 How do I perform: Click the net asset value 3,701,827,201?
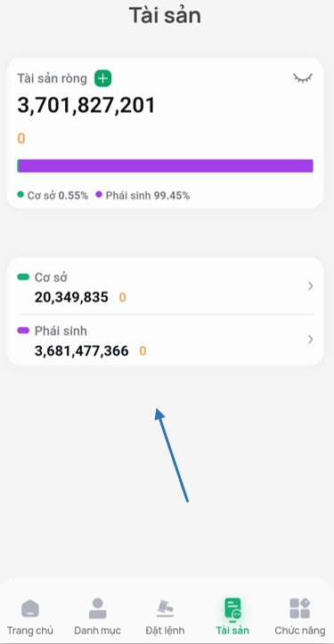86,106
